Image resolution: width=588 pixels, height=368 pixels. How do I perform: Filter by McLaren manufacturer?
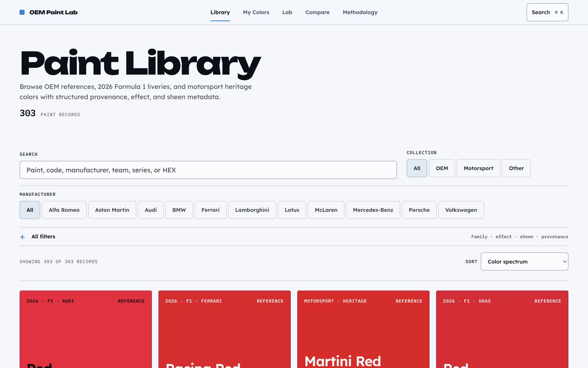pyautogui.click(x=326, y=210)
